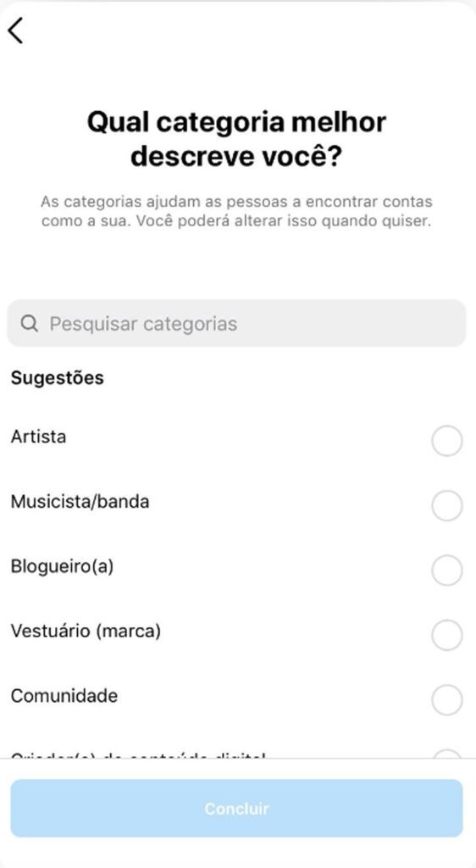Go back using the top-left arrow
This screenshot has height=868, width=476.
tap(15, 30)
